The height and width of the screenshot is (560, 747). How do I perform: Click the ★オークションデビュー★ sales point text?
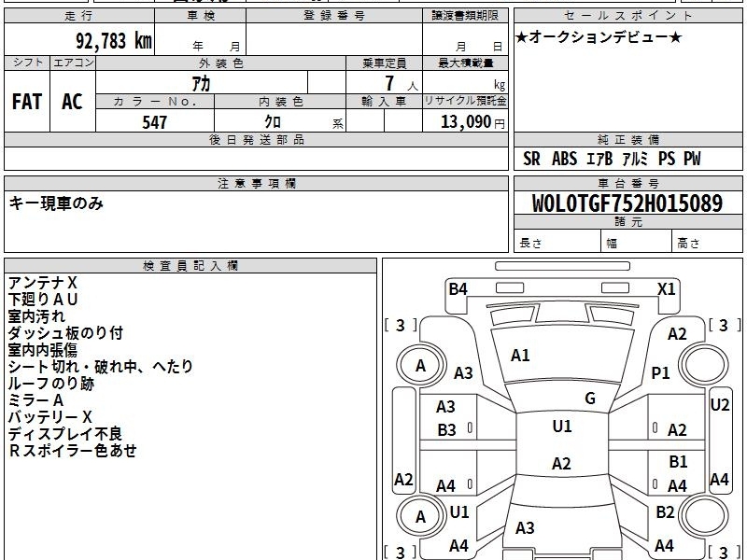[599, 37]
